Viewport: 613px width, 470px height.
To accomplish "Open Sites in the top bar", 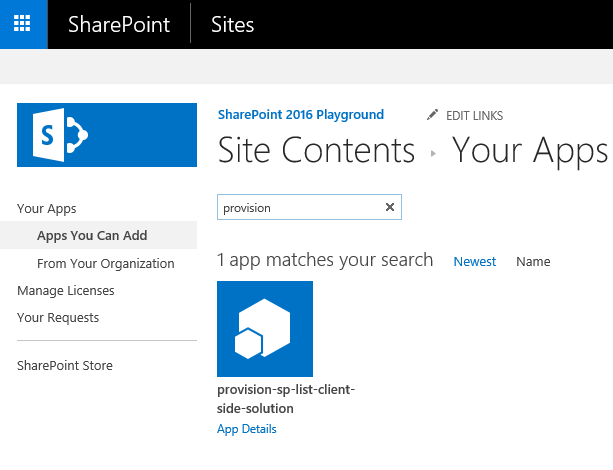I will click(233, 25).
